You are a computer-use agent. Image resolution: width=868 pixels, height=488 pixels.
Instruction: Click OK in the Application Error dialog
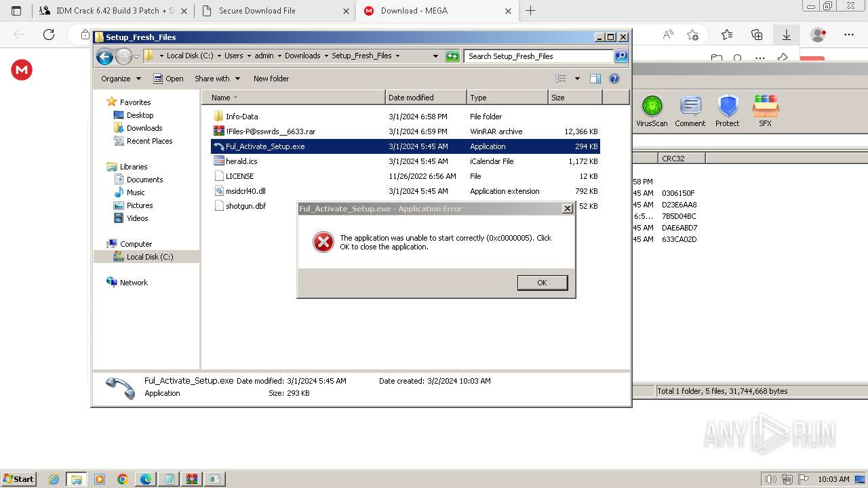[542, 283]
